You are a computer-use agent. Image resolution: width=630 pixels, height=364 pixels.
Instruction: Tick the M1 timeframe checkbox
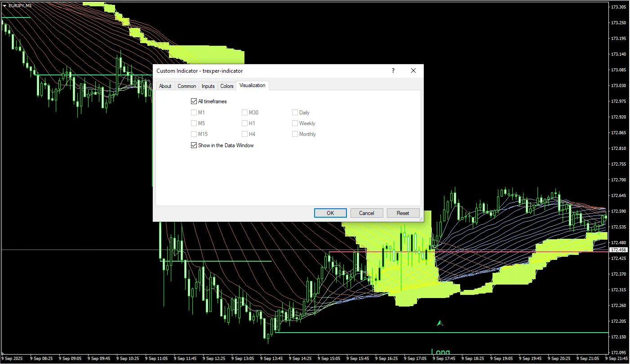[194, 113]
